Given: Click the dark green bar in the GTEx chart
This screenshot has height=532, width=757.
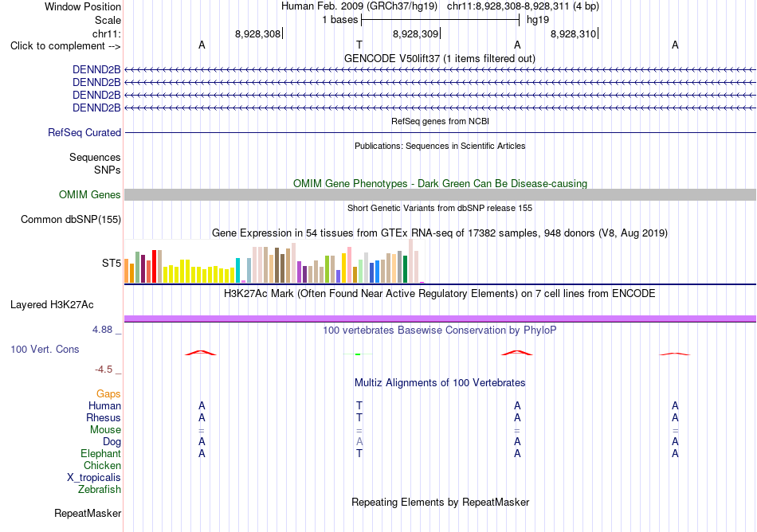Looking at the screenshot, I should [405, 269].
